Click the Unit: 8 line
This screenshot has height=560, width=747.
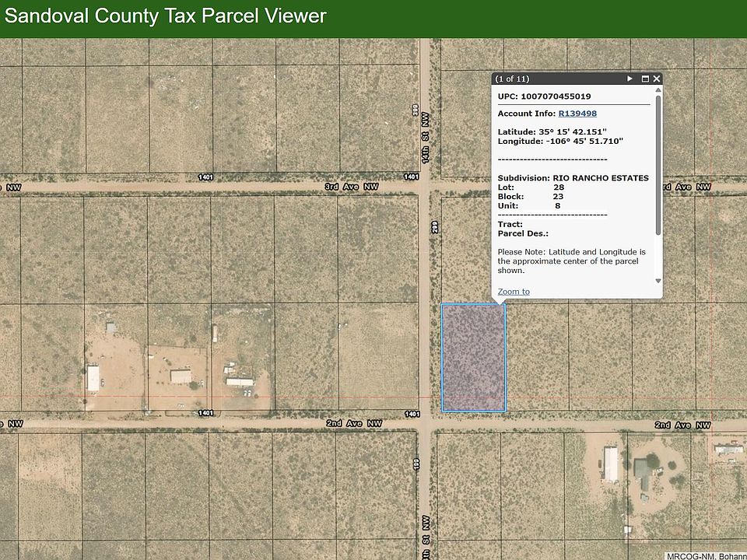(x=529, y=205)
